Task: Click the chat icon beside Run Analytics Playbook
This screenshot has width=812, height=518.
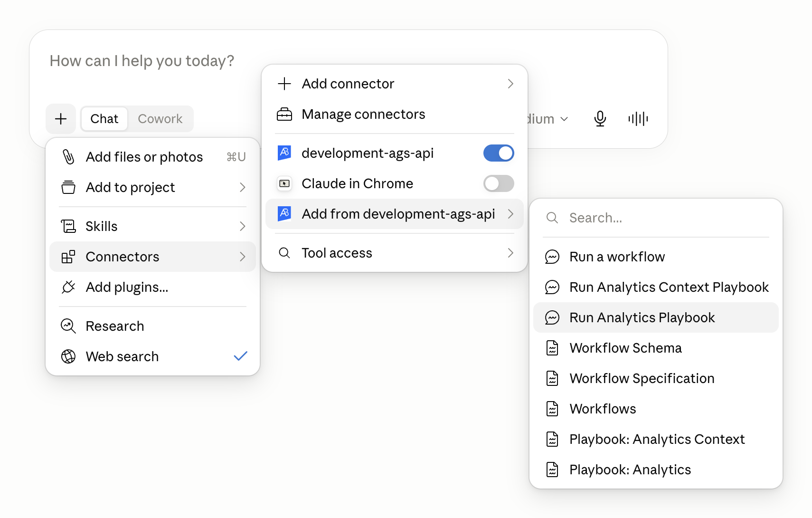Action: click(x=552, y=317)
